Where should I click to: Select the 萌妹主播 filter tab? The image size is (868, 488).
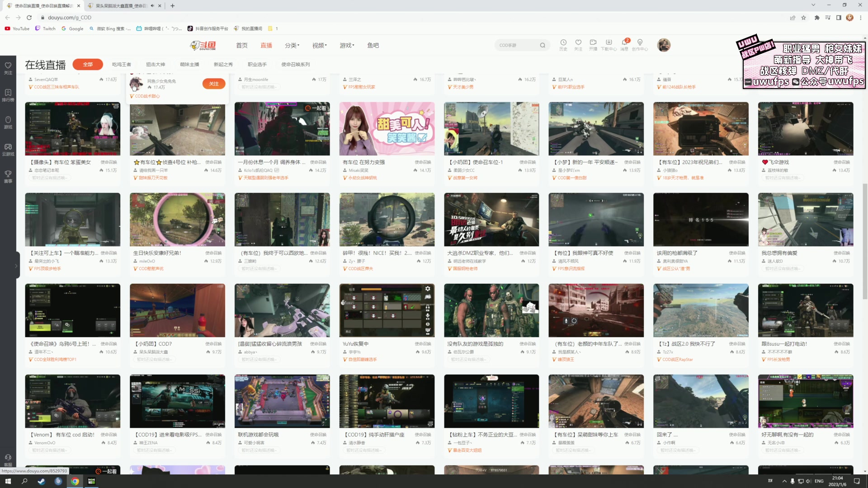[189, 65]
